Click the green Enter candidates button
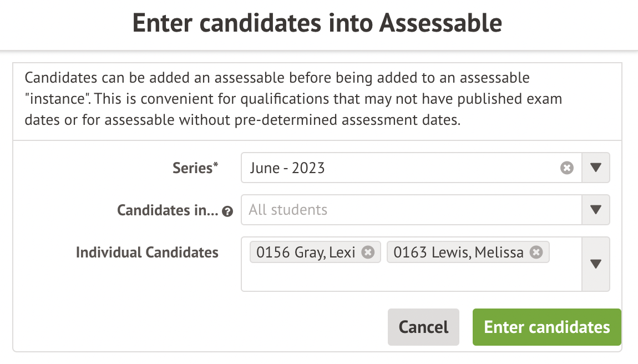Image resolution: width=638 pixels, height=364 pixels. pyautogui.click(x=546, y=327)
